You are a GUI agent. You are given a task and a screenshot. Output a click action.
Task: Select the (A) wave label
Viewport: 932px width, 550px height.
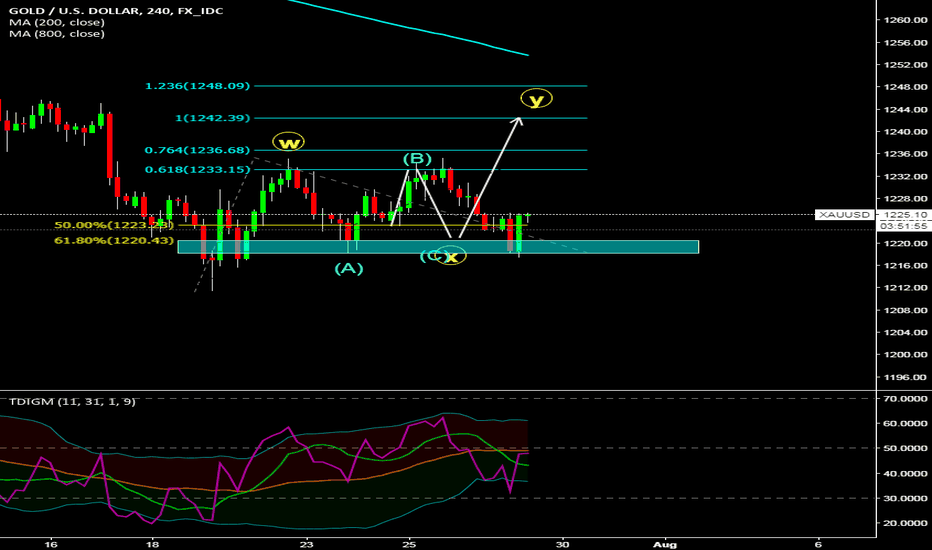click(348, 269)
